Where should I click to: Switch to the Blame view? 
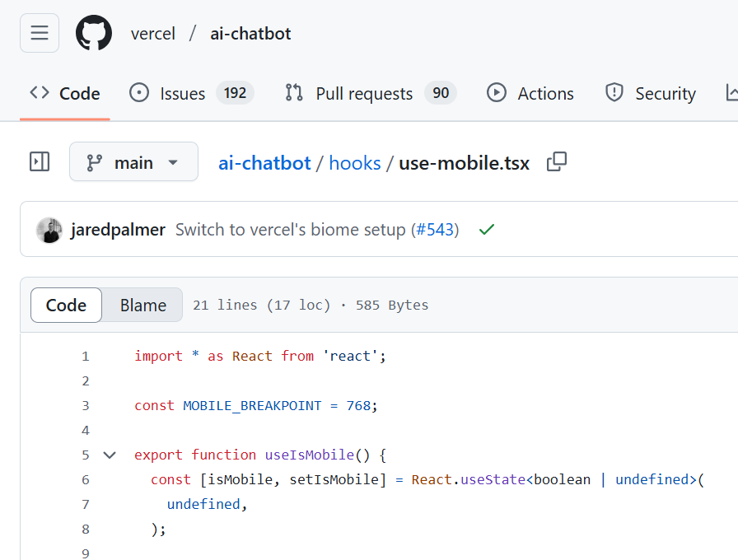[143, 305]
